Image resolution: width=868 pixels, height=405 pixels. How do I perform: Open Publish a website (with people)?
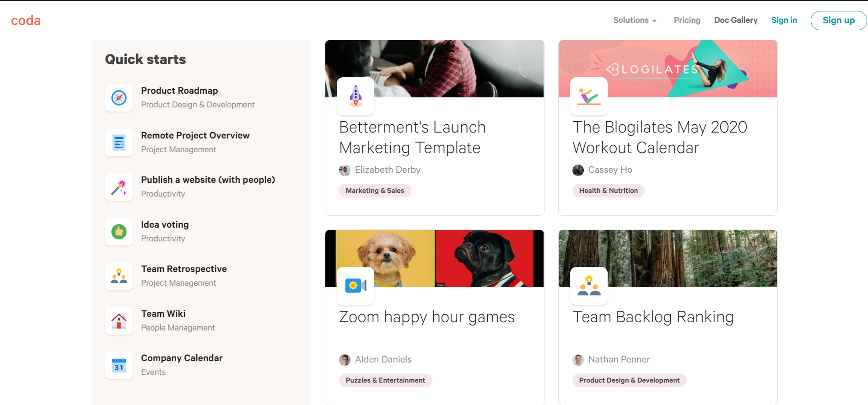tap(208, 180)
